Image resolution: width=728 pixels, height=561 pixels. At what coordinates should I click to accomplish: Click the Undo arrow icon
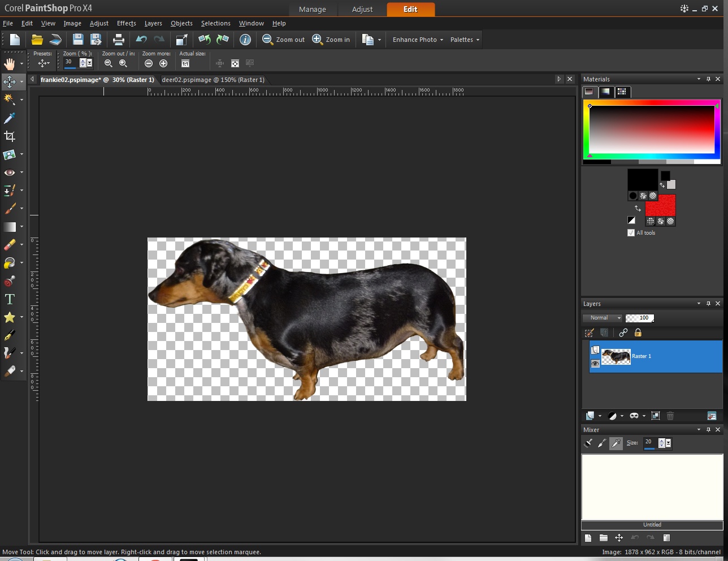(x=141, y=40)
